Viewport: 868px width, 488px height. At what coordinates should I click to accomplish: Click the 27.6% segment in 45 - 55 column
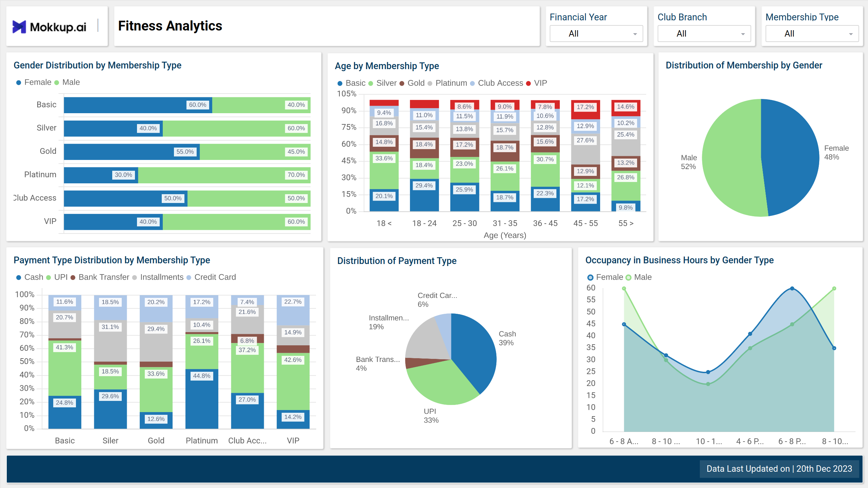point(586,149)
